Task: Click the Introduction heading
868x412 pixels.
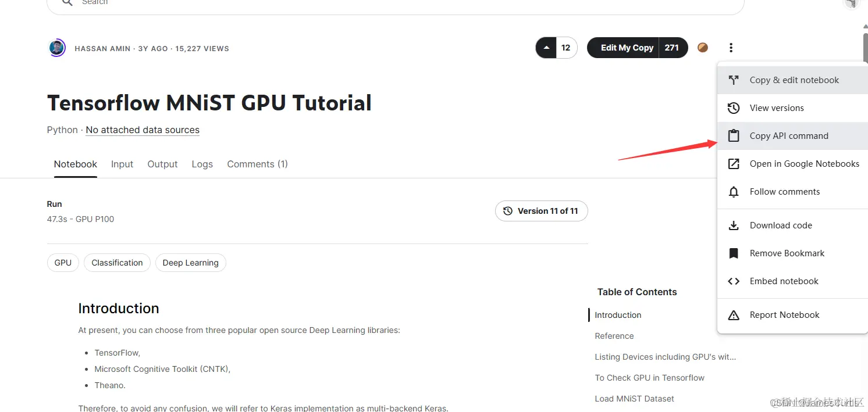Action: 119,308
